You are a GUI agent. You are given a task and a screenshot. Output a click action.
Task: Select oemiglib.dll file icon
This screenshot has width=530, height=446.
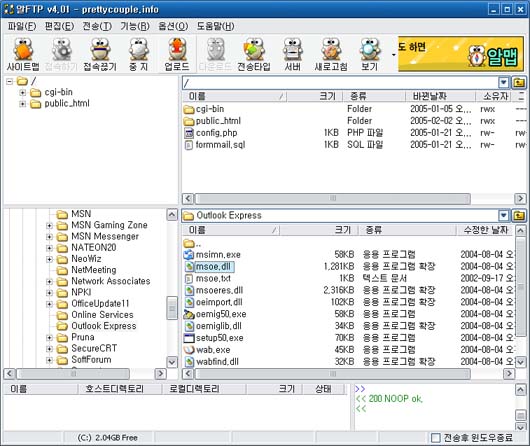click(189, 326)
